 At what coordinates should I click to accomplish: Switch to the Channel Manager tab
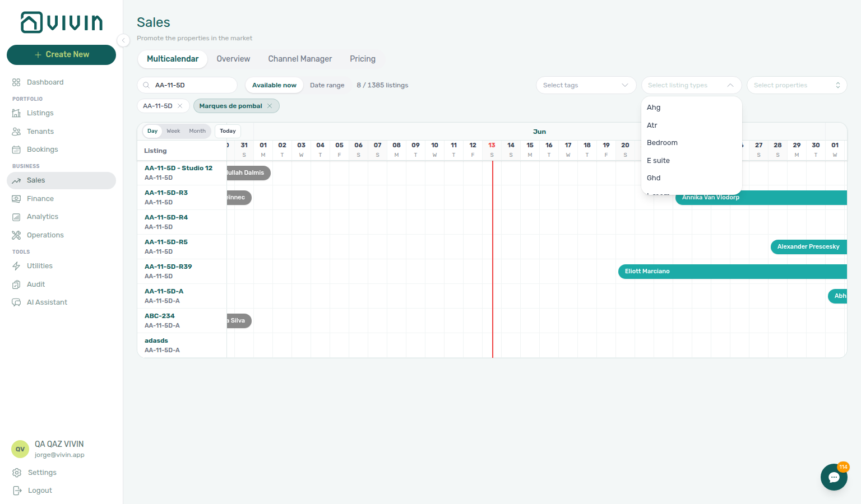300,59
